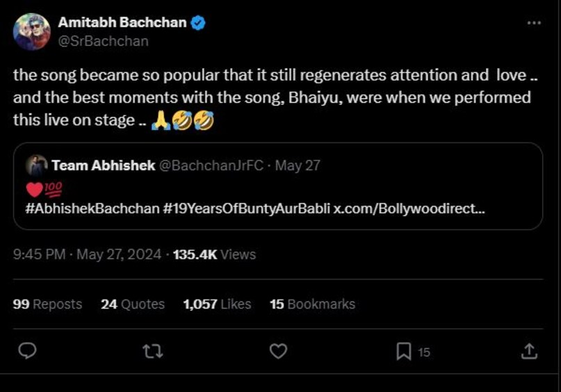View the 24 Quotes list
This screenshot has height=392, width=561.
pos(133,304)
